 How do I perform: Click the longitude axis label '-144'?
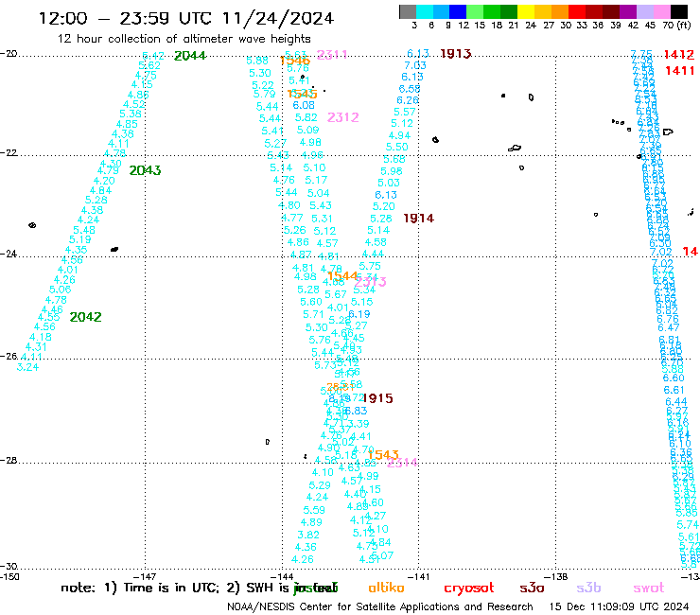(282, 576)
